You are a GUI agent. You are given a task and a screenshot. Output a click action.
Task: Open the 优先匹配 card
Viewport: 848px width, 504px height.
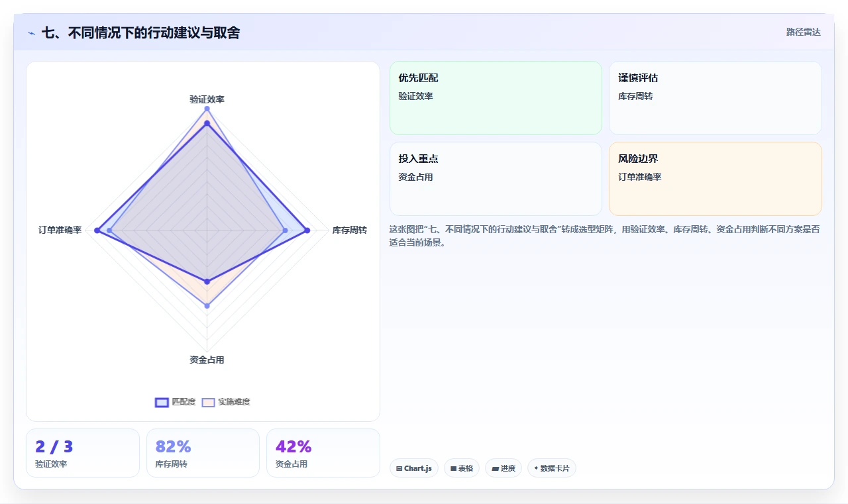tap(496, 98)
